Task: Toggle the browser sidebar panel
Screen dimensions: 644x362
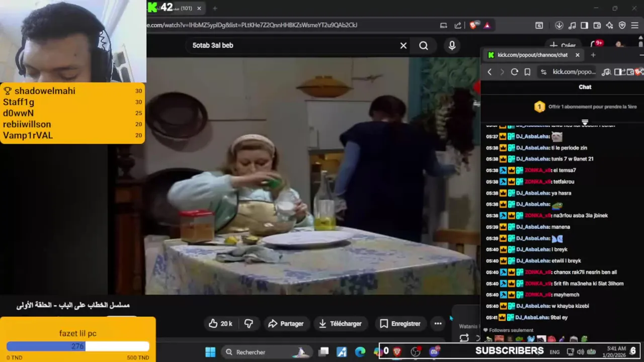Action: point(584,25)
